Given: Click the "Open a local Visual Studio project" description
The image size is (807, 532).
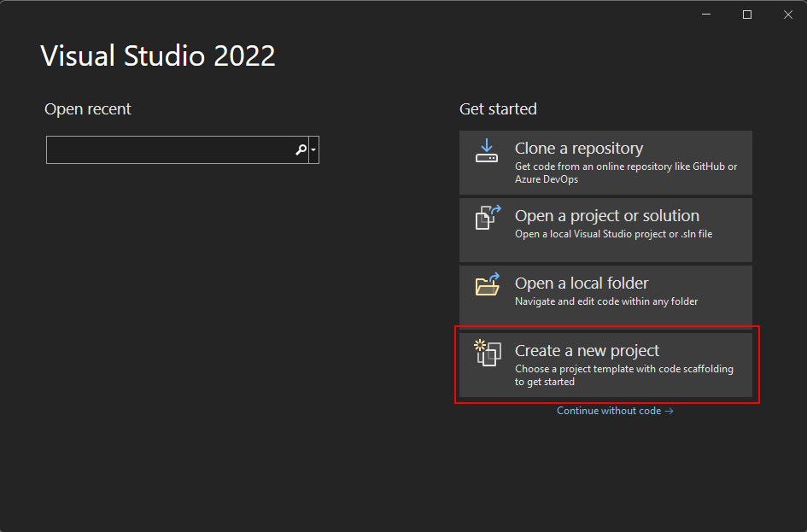Looking at the screenshot, I should click(613, 234).
